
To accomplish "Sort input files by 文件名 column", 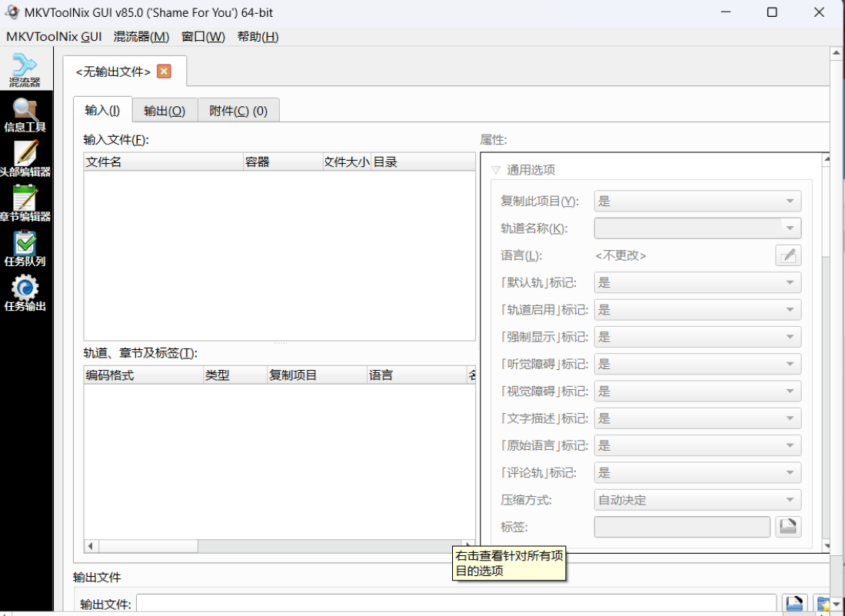I will pyautogui.click(x=163, y=161).
